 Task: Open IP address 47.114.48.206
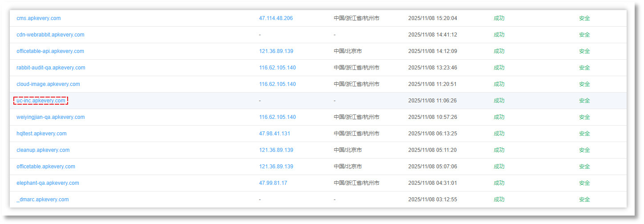pyautogui.click(x=275, y=18)
